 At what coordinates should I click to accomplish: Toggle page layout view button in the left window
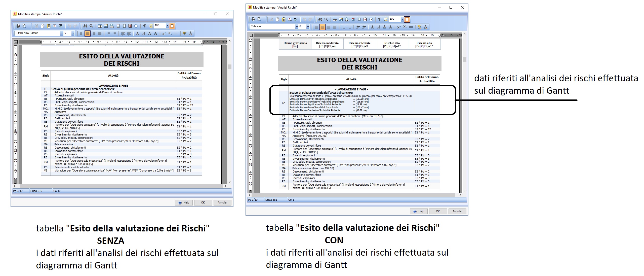[x=172, y=26]
